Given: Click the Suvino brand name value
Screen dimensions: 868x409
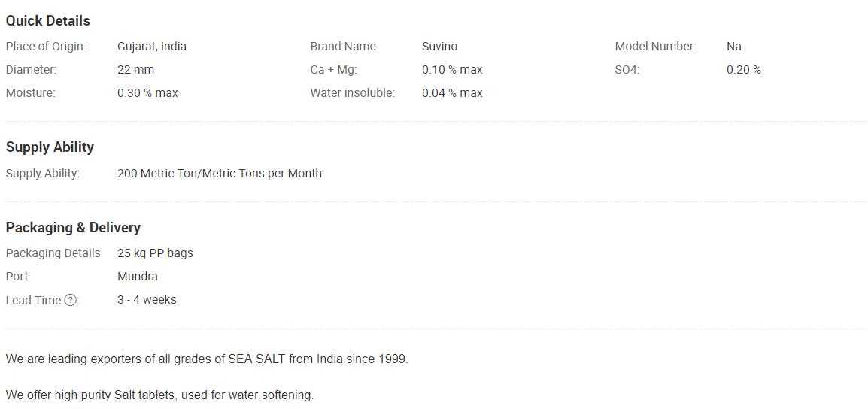Looking at the screenshot, I should 439,47.
